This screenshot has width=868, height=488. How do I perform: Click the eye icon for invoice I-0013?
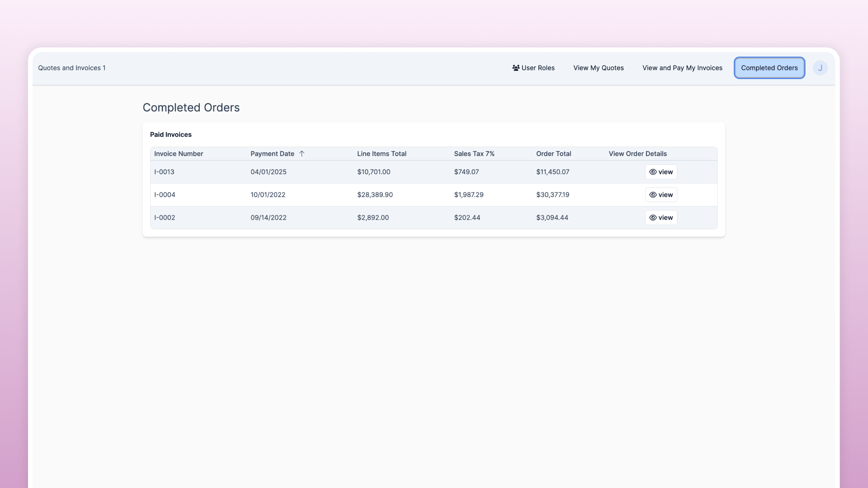coord(653,172)
